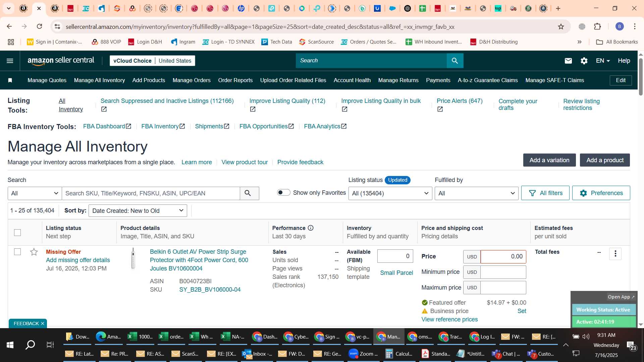Open the Small Parcel shipping template link
The width and height of the screenshot is (644, 362).
[396, 273]
